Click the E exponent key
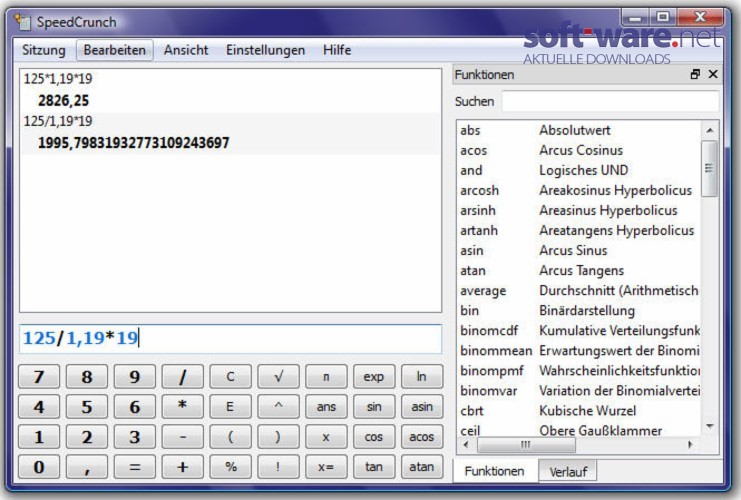This screenshot has width=741, height=500. 231,407
